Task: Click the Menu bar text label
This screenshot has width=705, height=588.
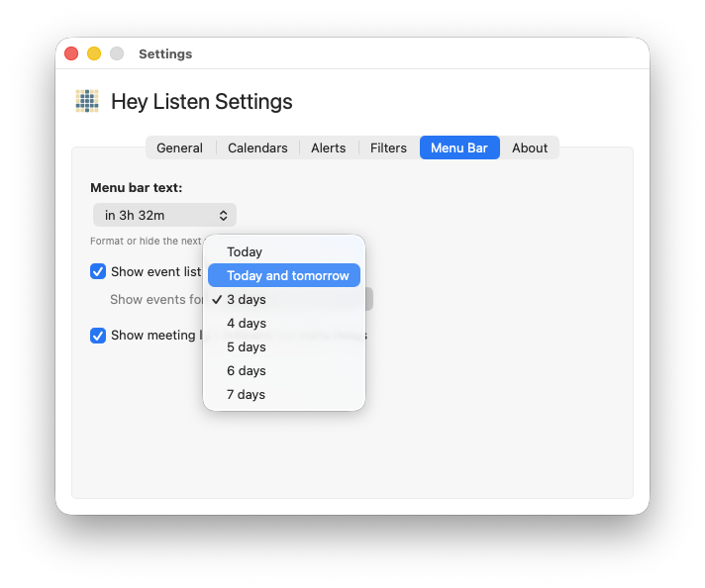Action: click(x=137, y=187)
